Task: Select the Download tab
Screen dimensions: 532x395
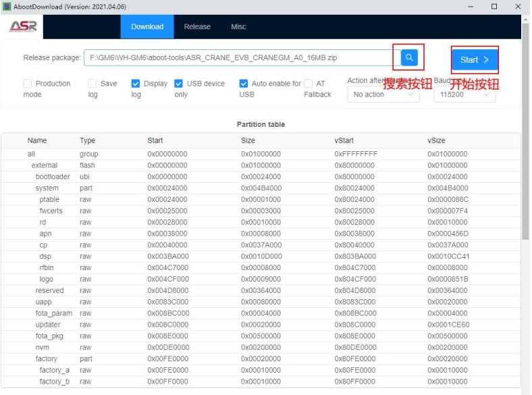Action: click(x=147, y=27)
